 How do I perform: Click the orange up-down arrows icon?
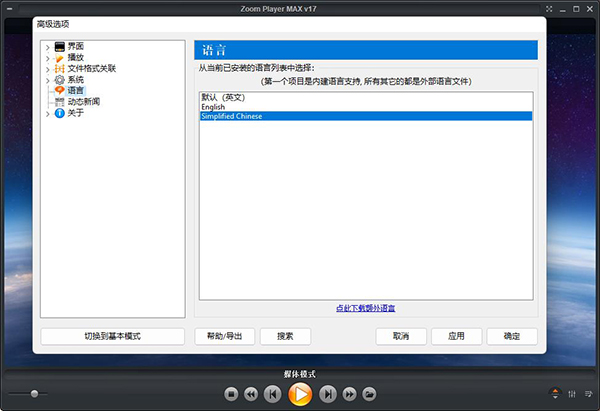pos(555,393)
